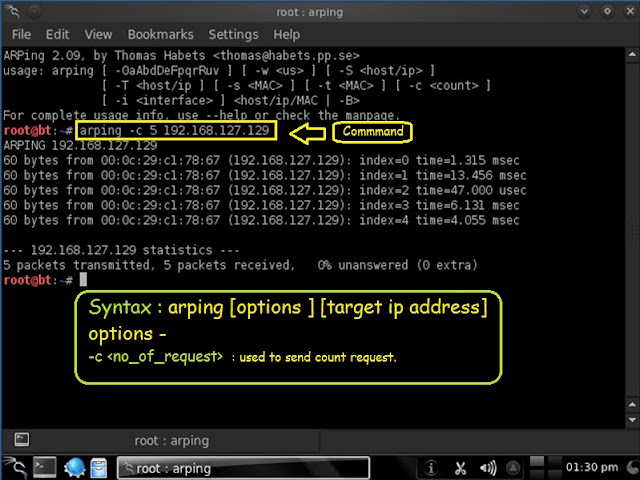Click the '-i <interface>' usage line
The height and width of the screenshot is (480, 640).
pyautogui.click(x=231, y=100)
